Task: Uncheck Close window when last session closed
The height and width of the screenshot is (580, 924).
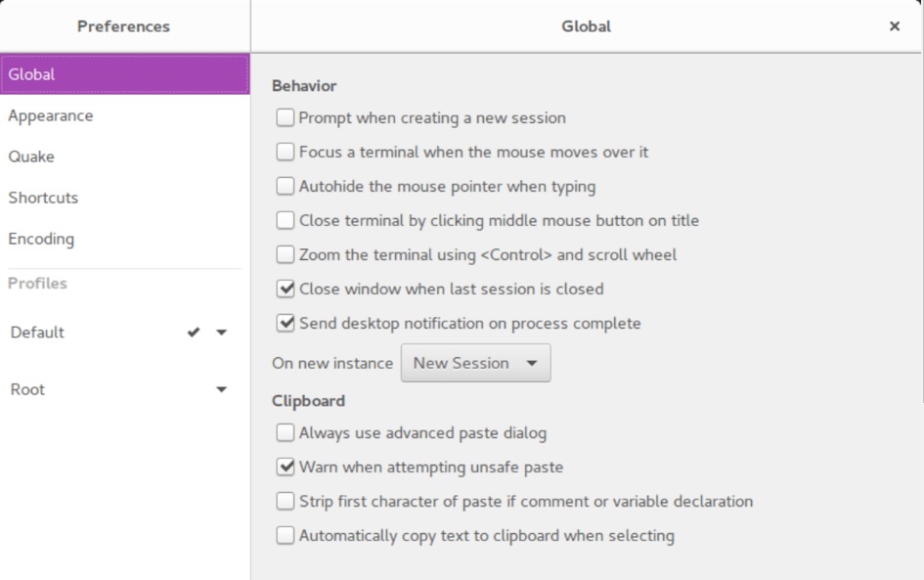Action: pyautogui.click(x=285, y=290)
